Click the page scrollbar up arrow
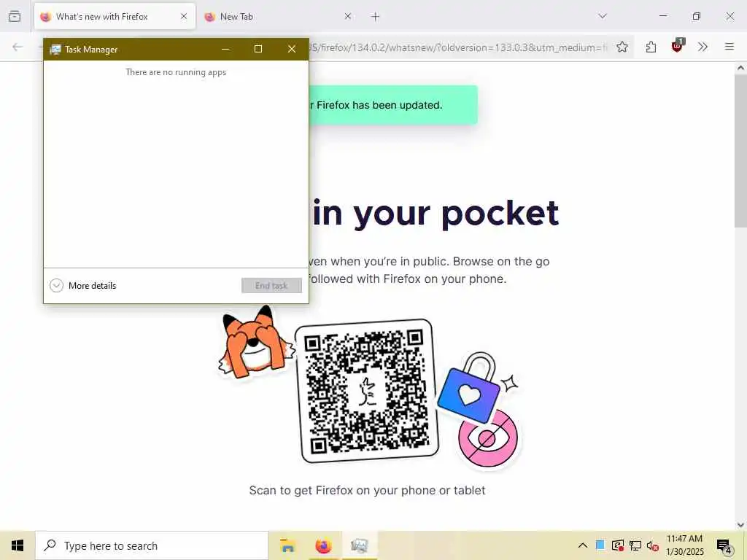Image resolution: width=747 pixels, height=560 pixels. tap(740, 68)
